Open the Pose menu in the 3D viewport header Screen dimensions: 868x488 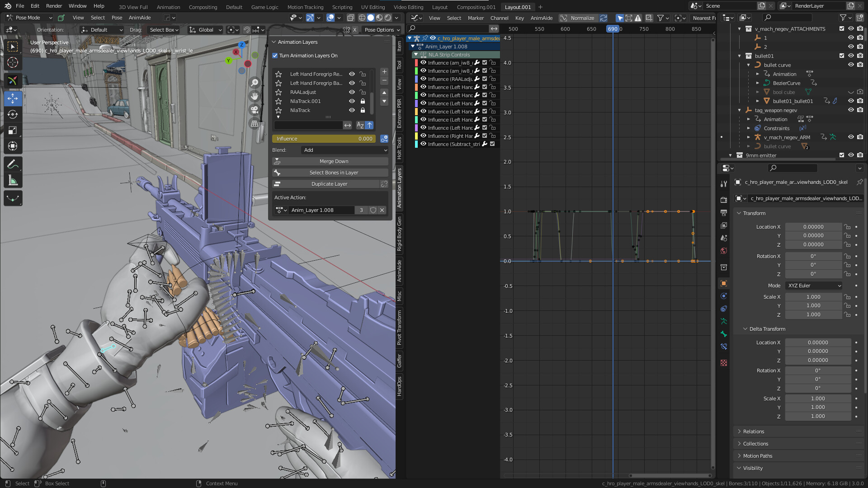117,18
